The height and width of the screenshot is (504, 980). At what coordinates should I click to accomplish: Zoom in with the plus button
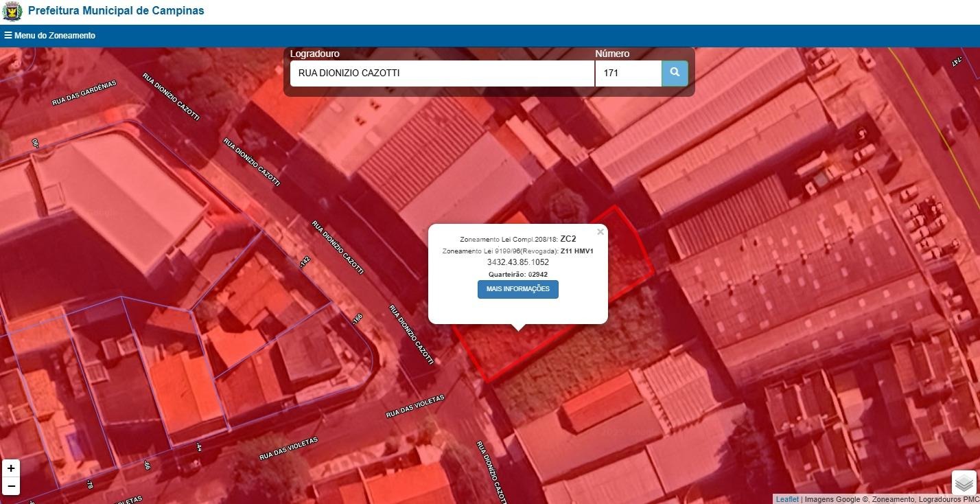coord(10,468)
